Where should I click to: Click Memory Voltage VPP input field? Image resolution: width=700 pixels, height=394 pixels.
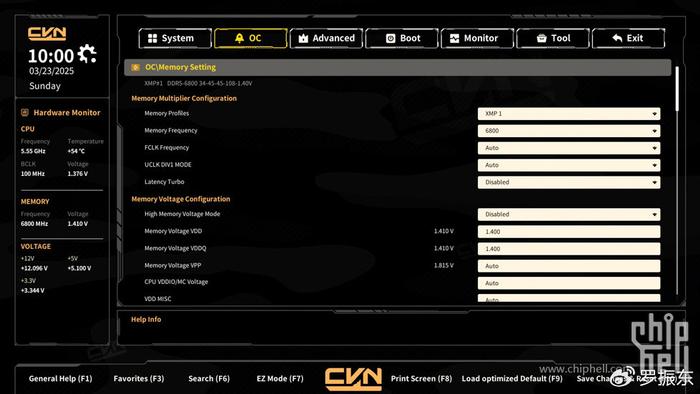pos(569,266)
